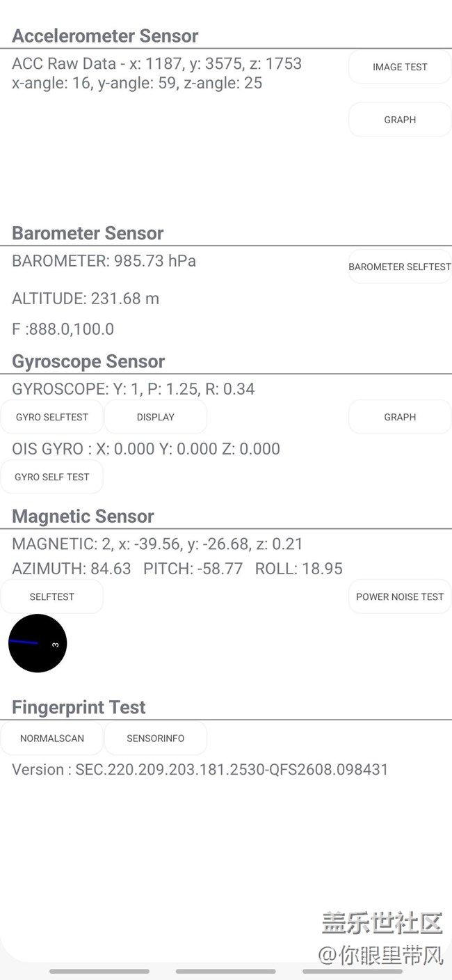Run GYRO SELF TEST under OIS GYRO
Viewport: 452px width, 980px height.
point(52,477)
